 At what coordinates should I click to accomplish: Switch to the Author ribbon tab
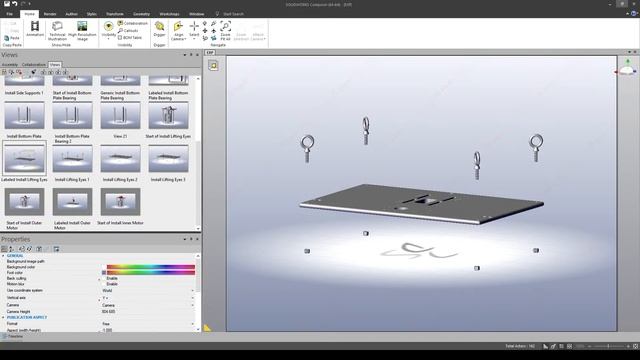71,14
